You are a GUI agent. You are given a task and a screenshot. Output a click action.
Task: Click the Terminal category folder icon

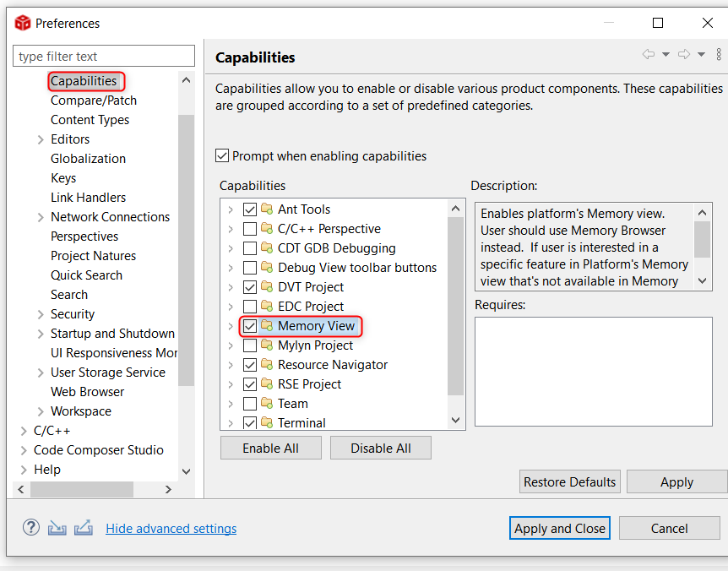point(267,422)
